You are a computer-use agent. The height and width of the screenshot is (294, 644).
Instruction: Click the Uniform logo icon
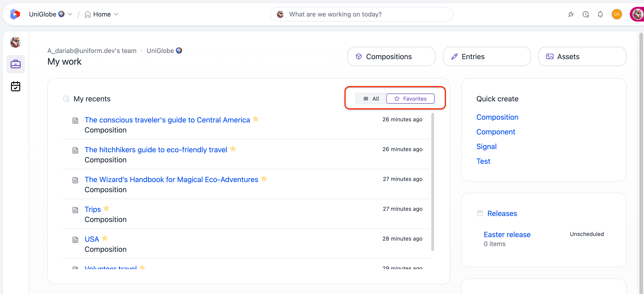pyautogui.click(x=15, y=14)
